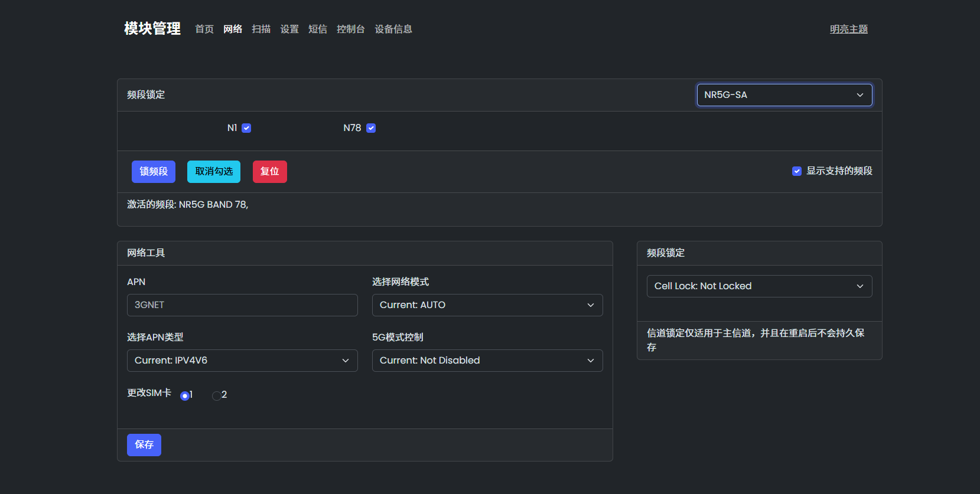This screenshot has width=980, height=494.
Task: Uncheck the N1 band checkbox
Action: tap(246, 128)
